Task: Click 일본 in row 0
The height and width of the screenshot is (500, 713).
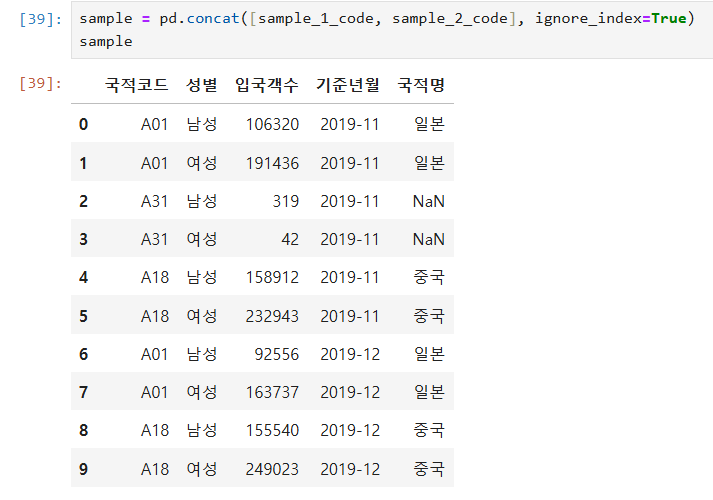Action: 429,124
